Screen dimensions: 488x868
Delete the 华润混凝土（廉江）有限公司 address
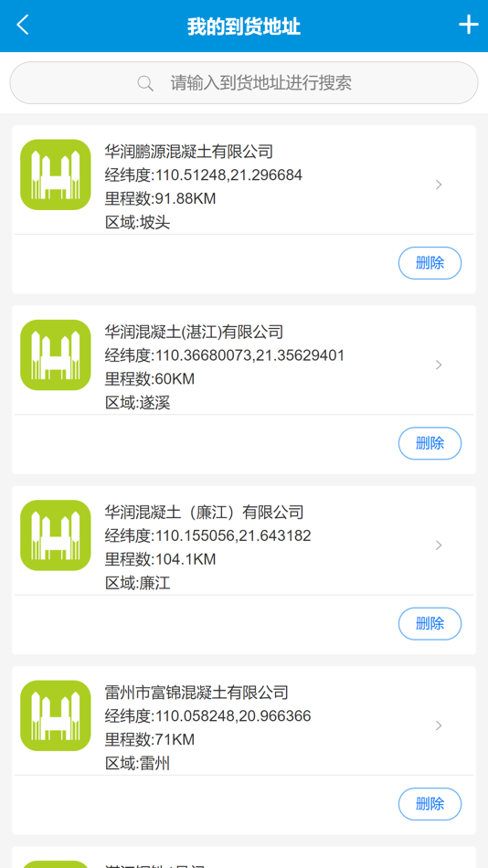click(430, 624)
